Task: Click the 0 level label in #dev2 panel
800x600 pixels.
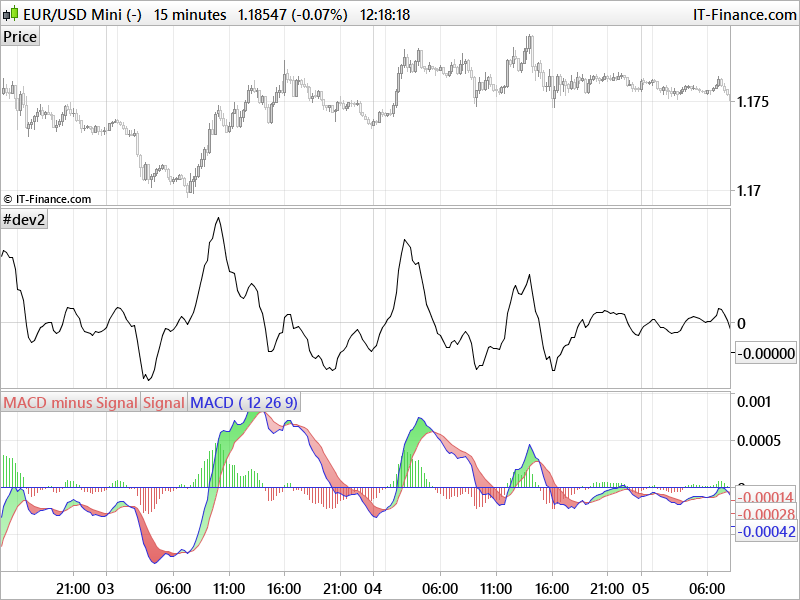Action: pos(741,323)
